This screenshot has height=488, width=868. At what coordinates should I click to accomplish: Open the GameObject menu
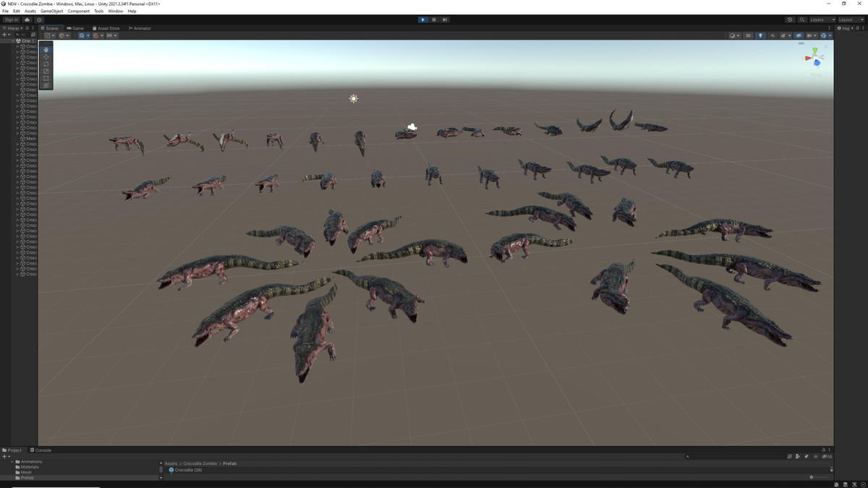pos(51,11)
